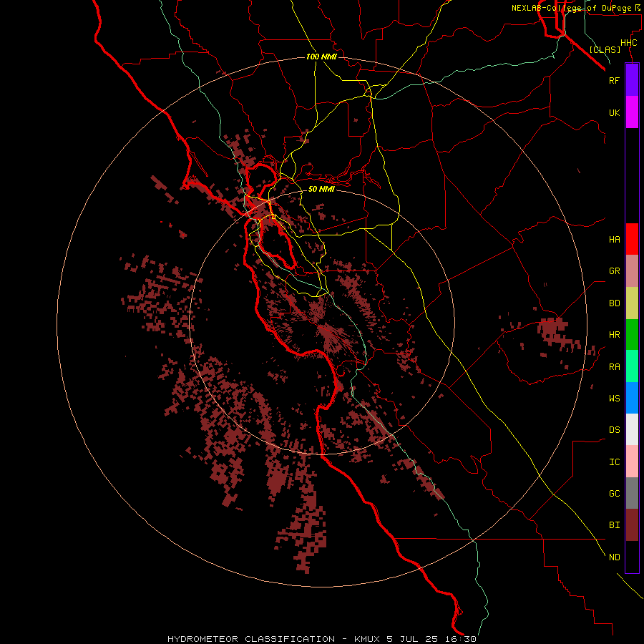Click the HYDROMETEOR CLASSIFICATION title text
The image size is (644, 644).
[x=251, y=639]
